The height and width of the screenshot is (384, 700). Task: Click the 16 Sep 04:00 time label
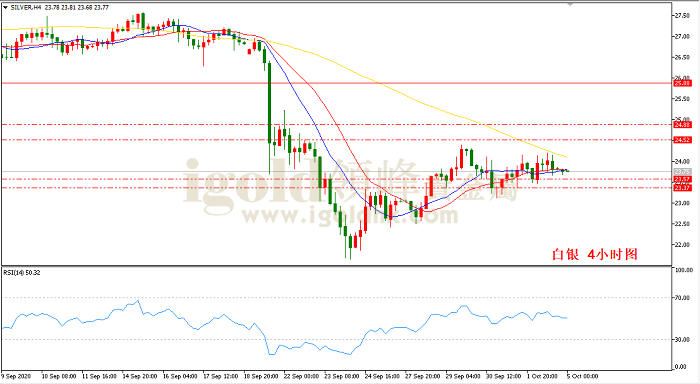point(180,376)
